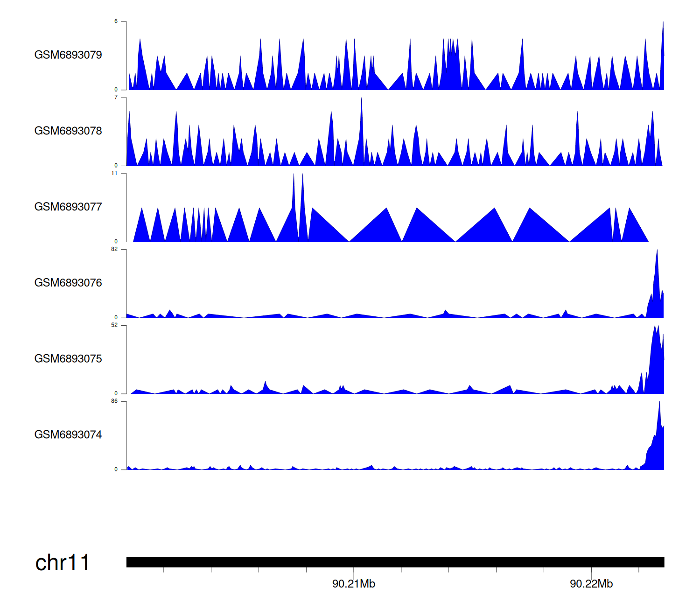The image size is (700, 616).
Task: Click y-axis maximum 11 on GSM6893077 track
Action: [x=114, y=174]
